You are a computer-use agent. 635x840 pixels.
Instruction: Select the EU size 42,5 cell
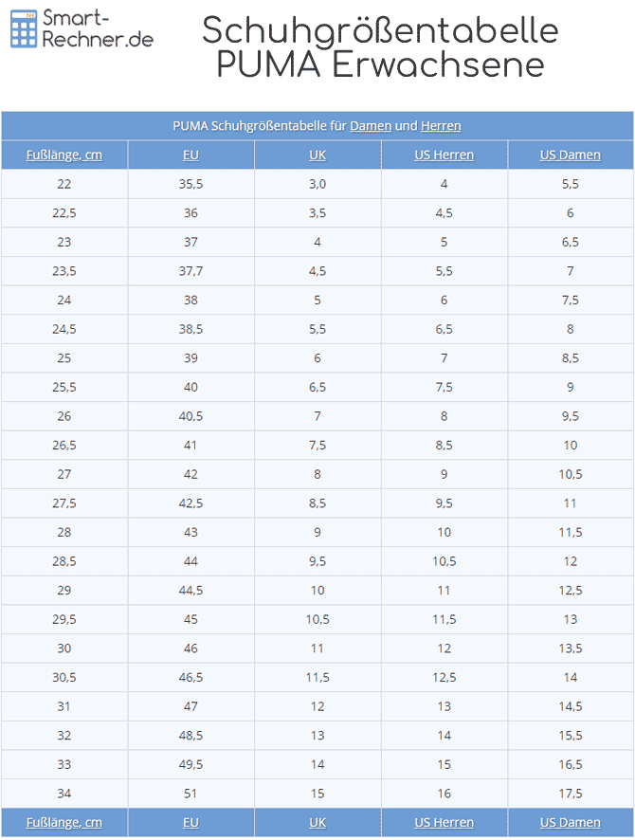coord(190,502)
